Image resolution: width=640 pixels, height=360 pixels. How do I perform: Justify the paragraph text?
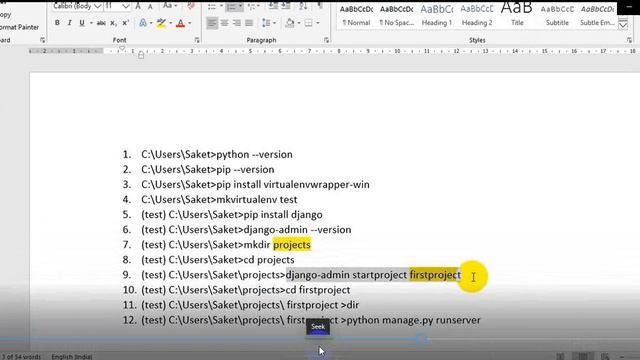249,23
